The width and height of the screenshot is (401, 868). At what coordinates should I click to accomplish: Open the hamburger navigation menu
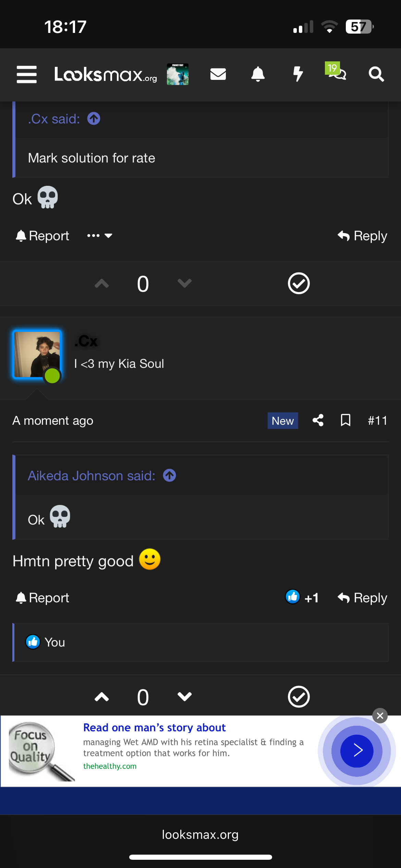point(27,74)
